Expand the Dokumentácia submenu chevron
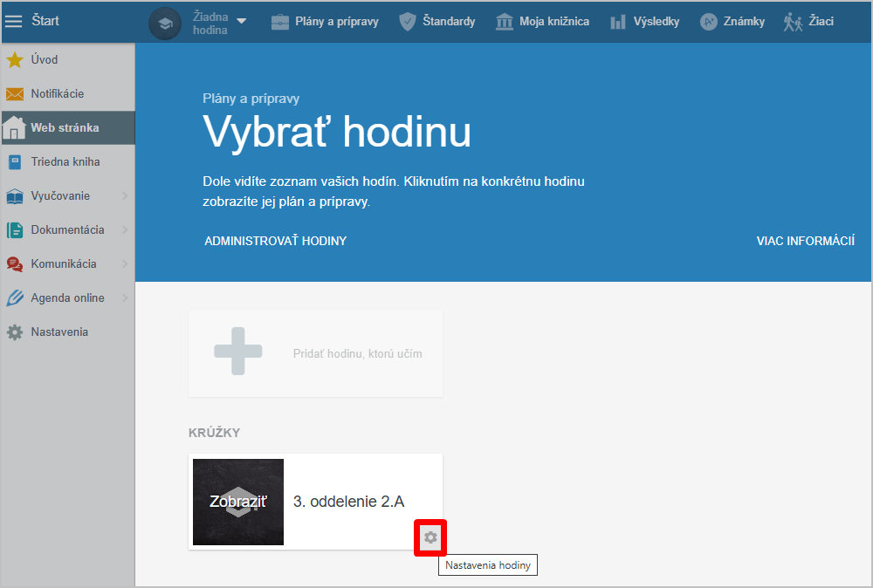 coord(125,229)
